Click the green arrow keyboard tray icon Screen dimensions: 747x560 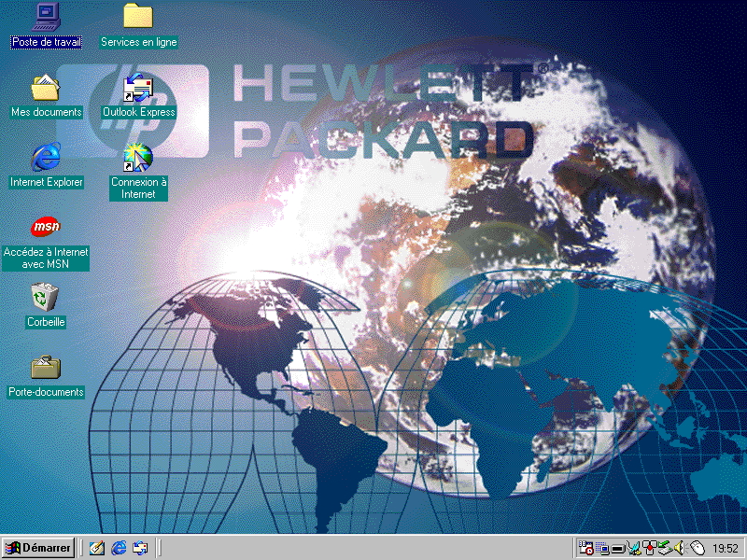point(665,548)
